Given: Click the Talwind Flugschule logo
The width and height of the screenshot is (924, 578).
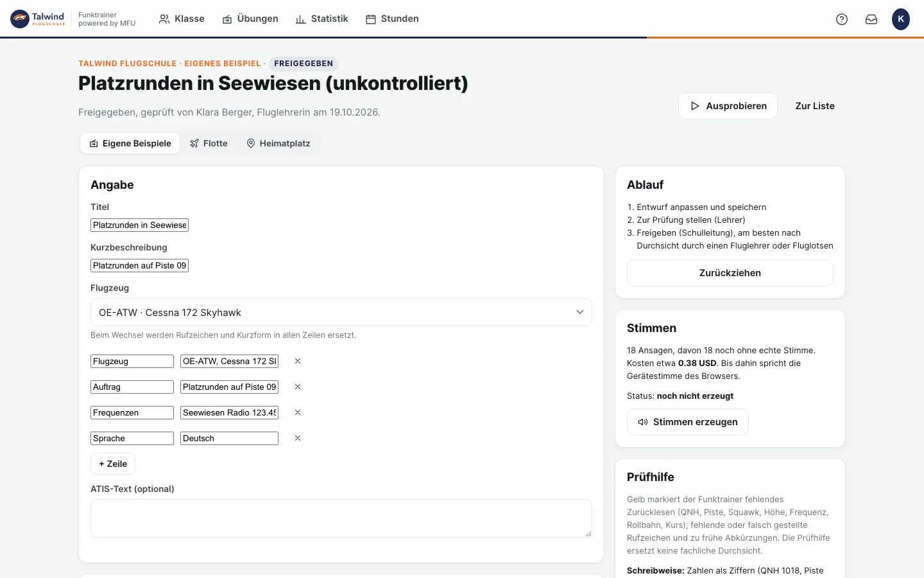Looking at the screenshot, I should tap(38, 19).
